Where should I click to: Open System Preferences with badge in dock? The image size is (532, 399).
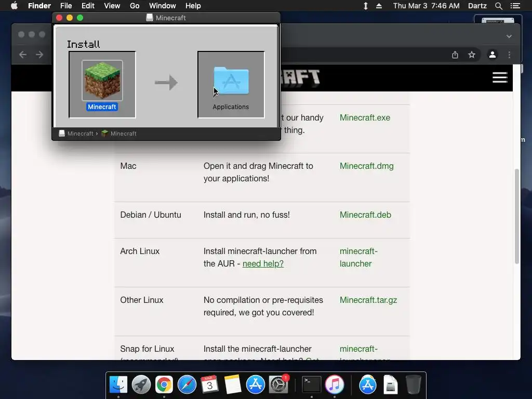point(278,384)
